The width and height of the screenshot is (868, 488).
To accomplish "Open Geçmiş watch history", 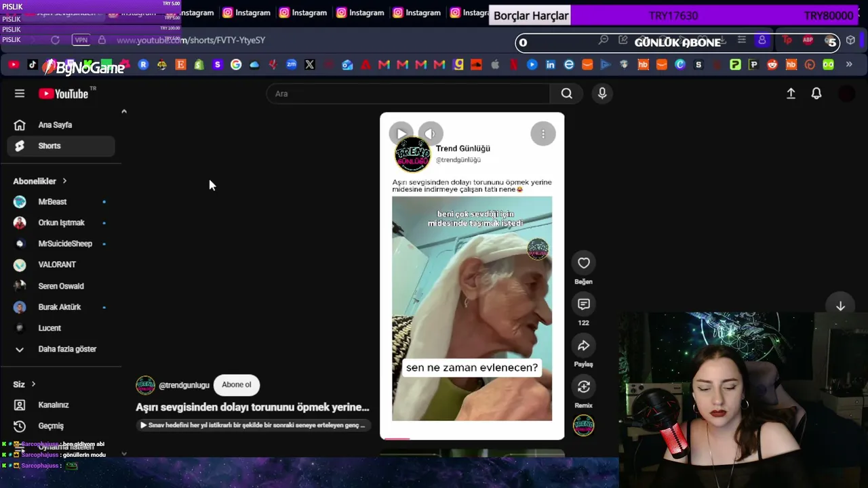I will tap(61, 426).
